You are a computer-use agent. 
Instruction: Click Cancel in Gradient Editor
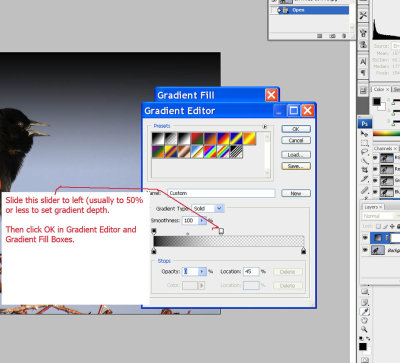pos(296,140)
